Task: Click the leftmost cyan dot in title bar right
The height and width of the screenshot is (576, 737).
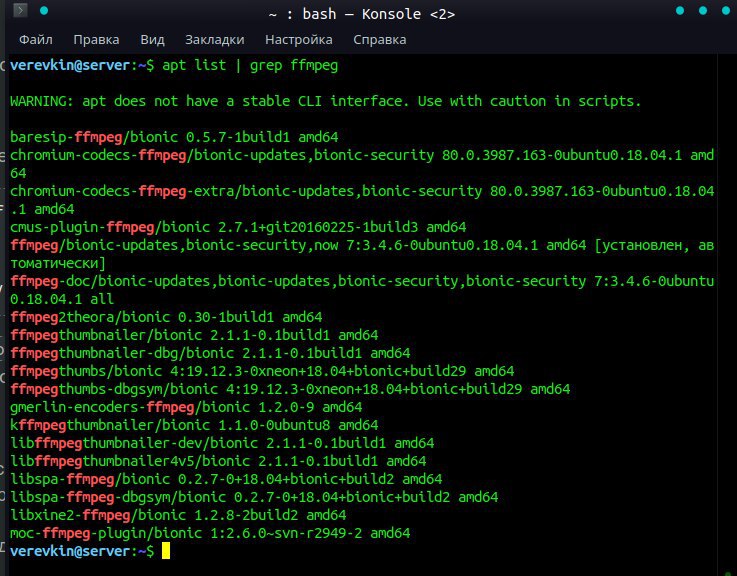Action: [x=680, y=10]
